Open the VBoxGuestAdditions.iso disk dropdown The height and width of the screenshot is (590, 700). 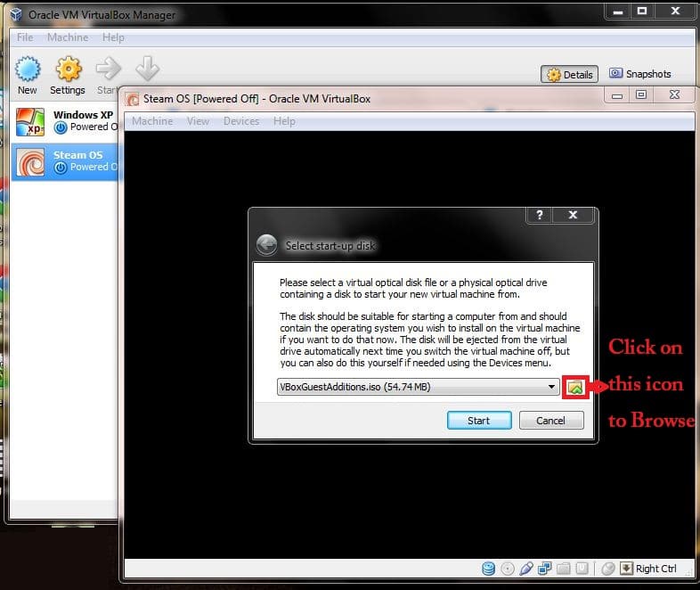(x=418, y=387)
